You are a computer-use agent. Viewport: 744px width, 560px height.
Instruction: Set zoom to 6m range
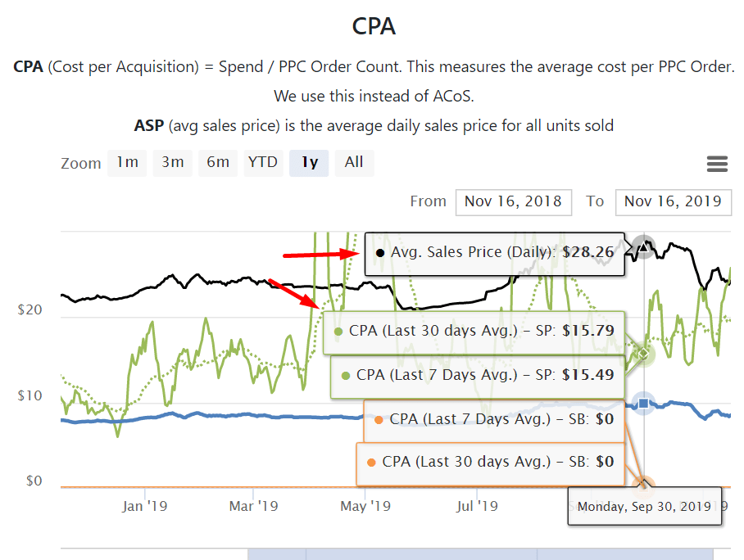pos(218,162)
